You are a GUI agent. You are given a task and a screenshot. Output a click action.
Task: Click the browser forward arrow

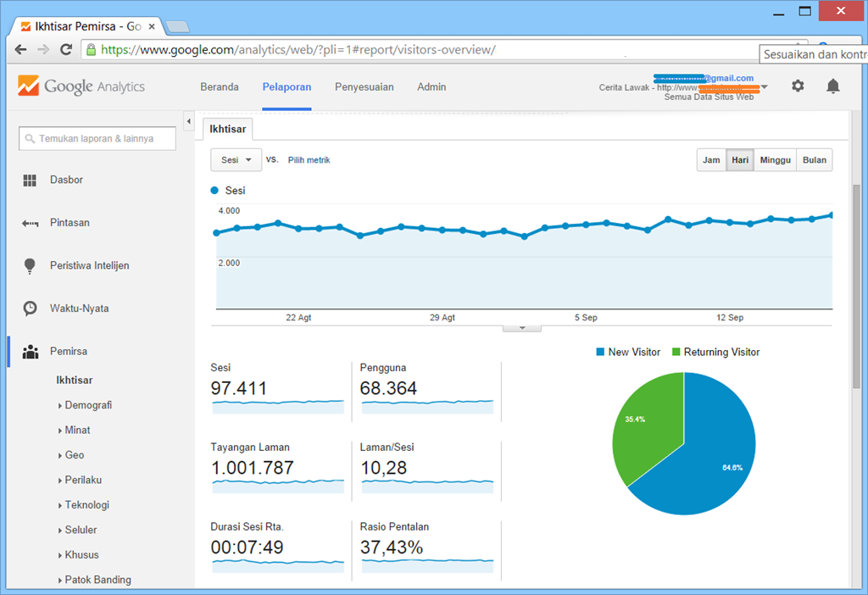click(43, 49)
